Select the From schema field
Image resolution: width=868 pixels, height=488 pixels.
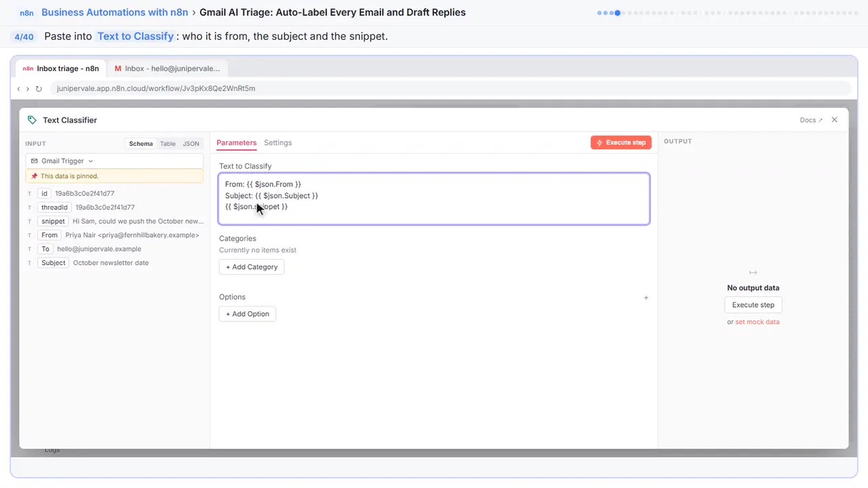(x=50, y=235)
